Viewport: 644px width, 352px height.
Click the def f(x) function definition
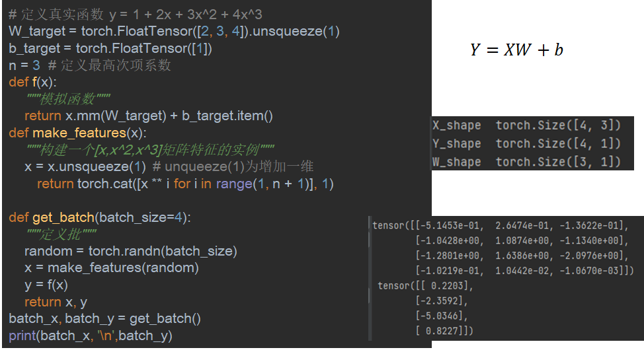(33, 82)
